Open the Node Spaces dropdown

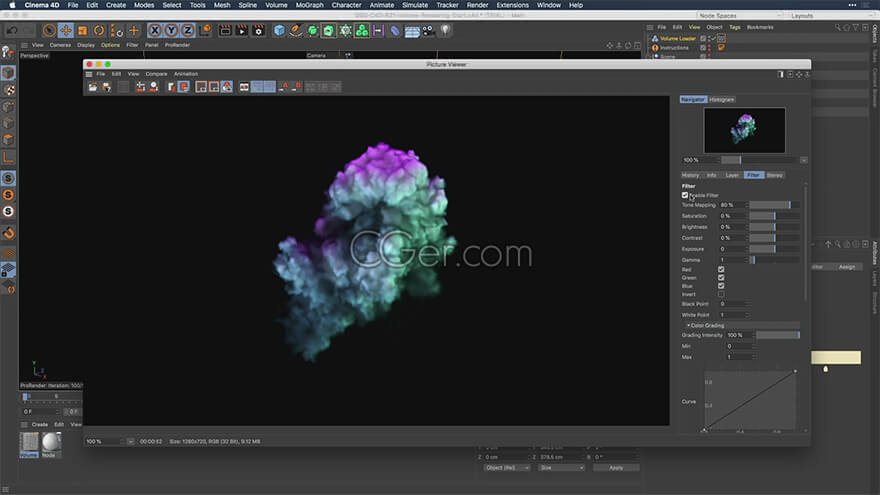[x=740, y=16]
